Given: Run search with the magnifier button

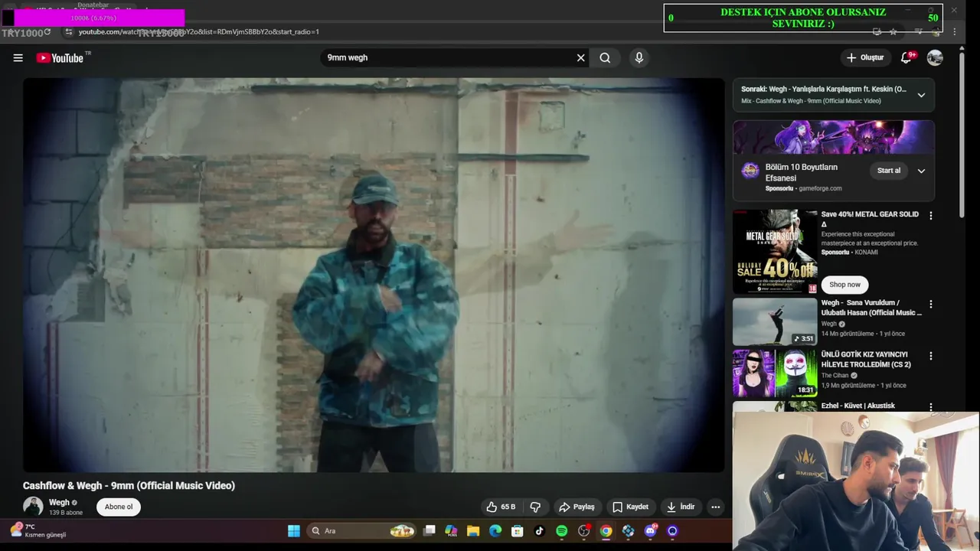Looking at the screenshot, I should tap(605, 57).
